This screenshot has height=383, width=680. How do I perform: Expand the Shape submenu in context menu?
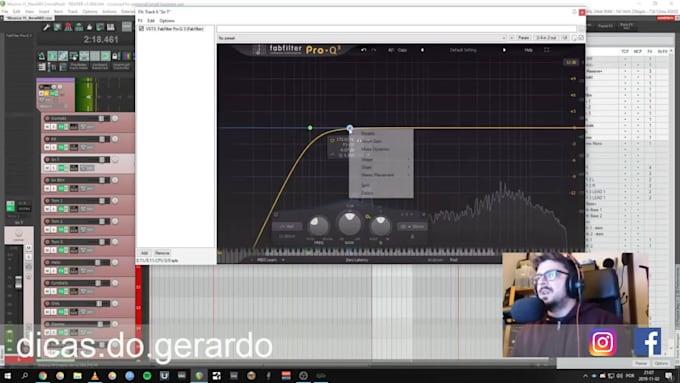point(381,159)
